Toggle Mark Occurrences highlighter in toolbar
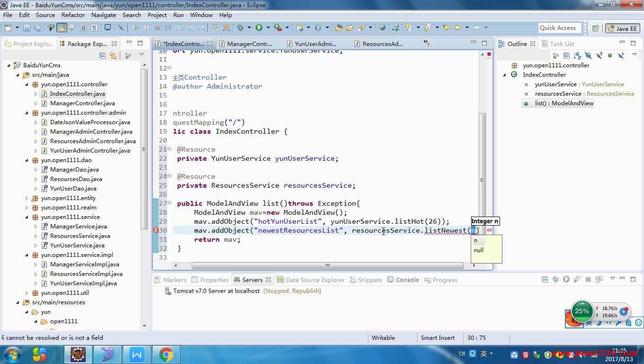Image resolution: width=644 pixels, height=364 pixels. coord(62,27)
